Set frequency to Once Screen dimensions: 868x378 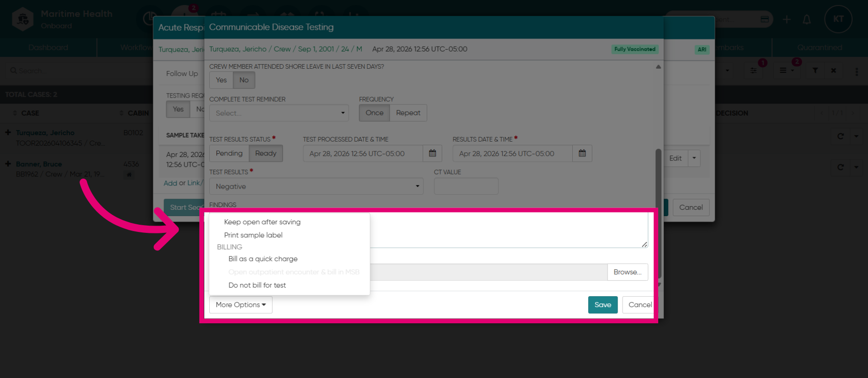[374, 113]
